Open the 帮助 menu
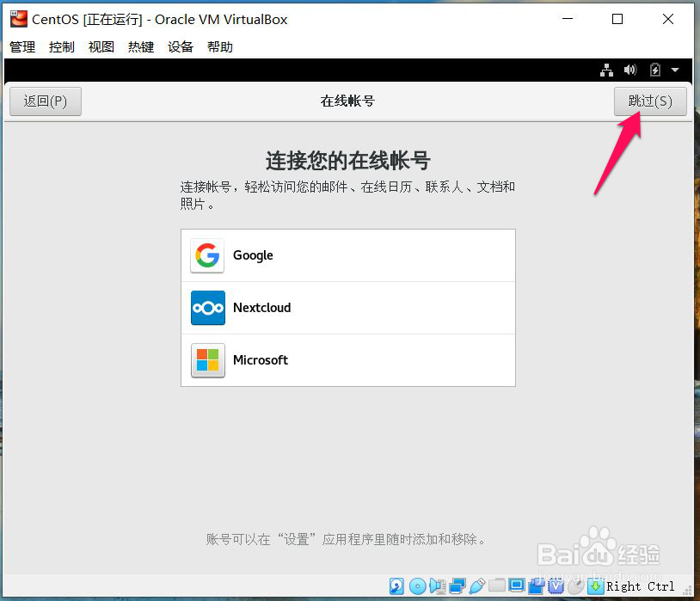The height and width of the screenshot is (601, 700). click(220, 47)
